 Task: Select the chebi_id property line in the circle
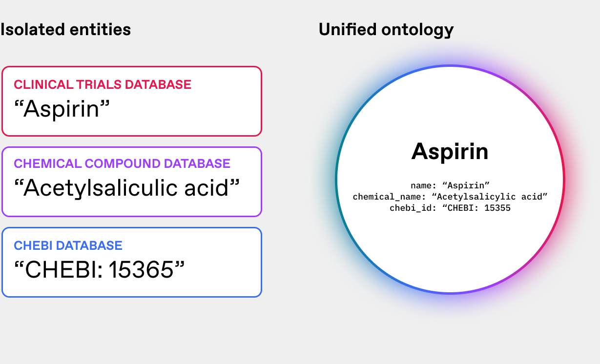pyautogui.click(x=450, y=208)
